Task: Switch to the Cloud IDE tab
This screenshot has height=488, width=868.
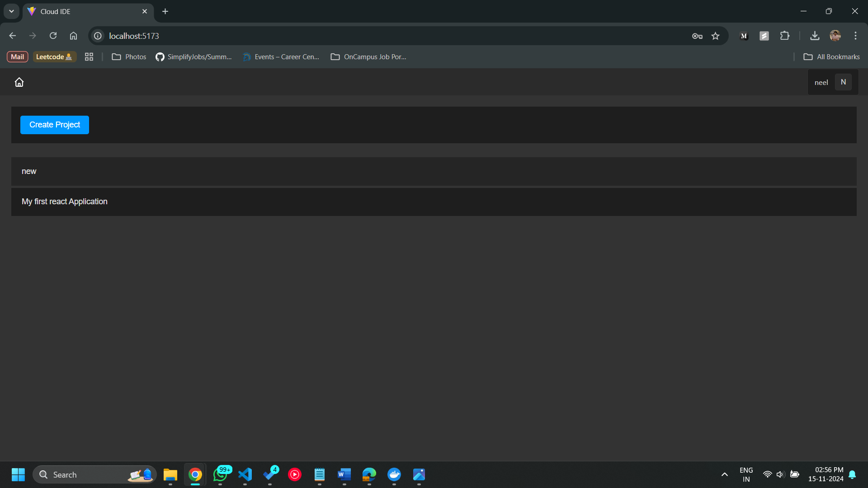Action: pos(88,11)
